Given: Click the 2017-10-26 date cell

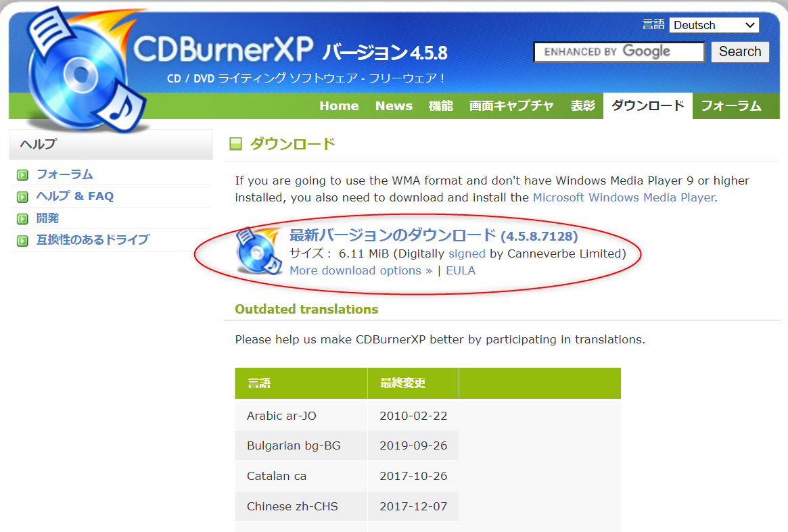Looking at the screenshot, I should tap(413, 476).
